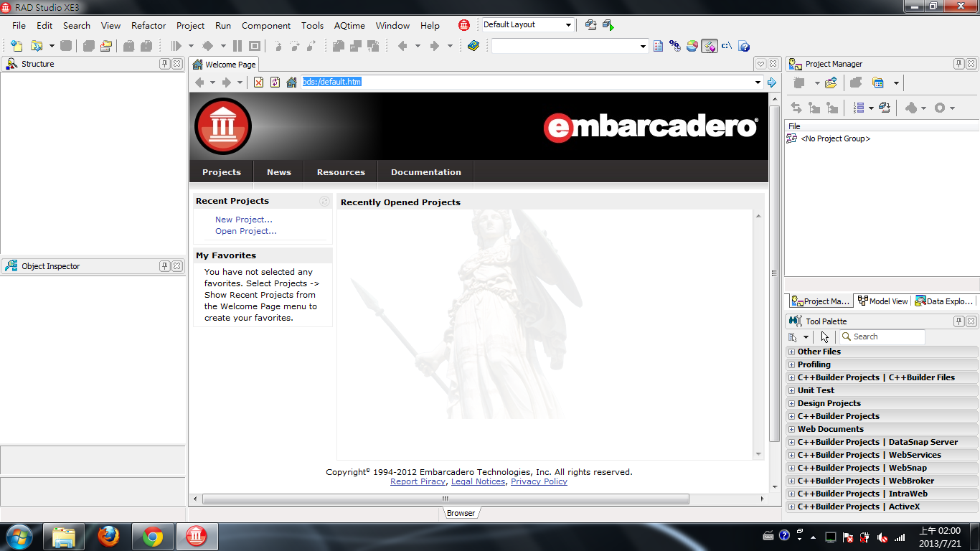Open File Explorer from the taskbar
Screen dimensions: 980x551
click(64, 537)
